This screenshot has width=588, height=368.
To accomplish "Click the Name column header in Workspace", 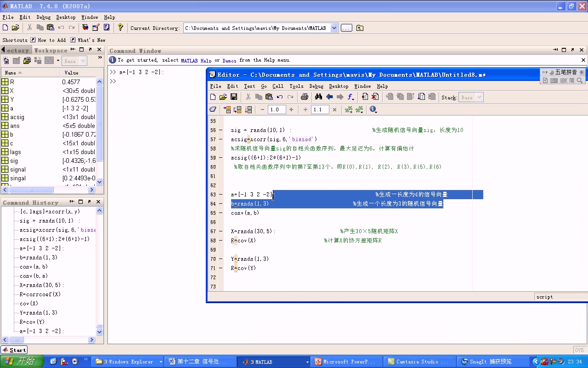I will point(30,73).
